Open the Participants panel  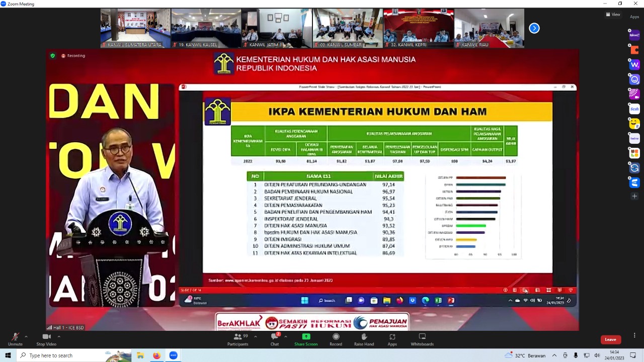click(x=237, y=337)
